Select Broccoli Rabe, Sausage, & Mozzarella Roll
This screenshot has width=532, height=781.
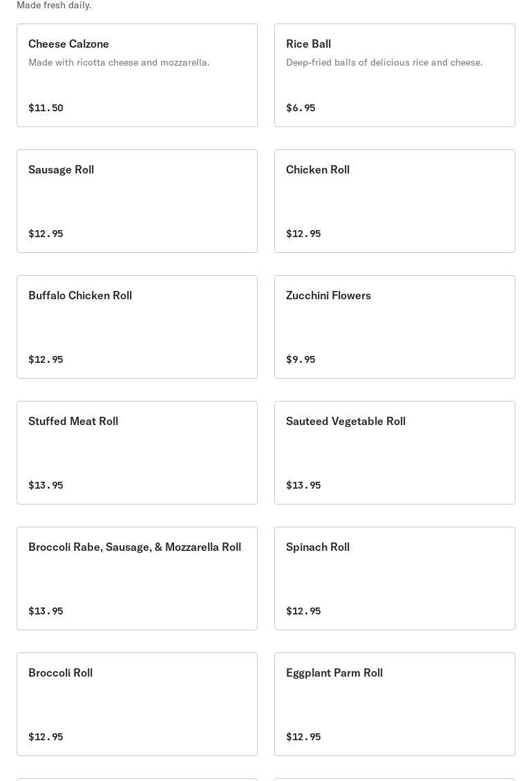point(137,578)
